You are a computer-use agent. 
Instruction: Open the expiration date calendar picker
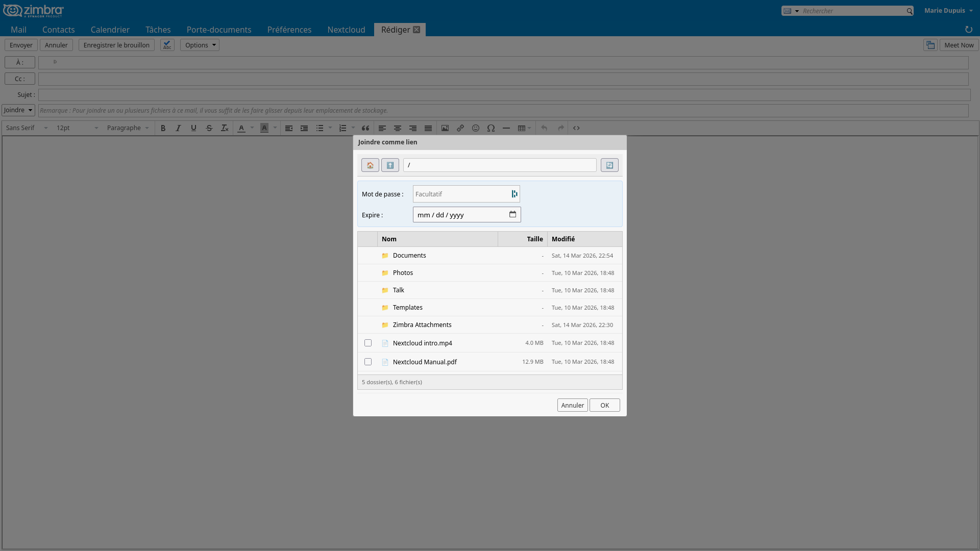coord(512,214)
